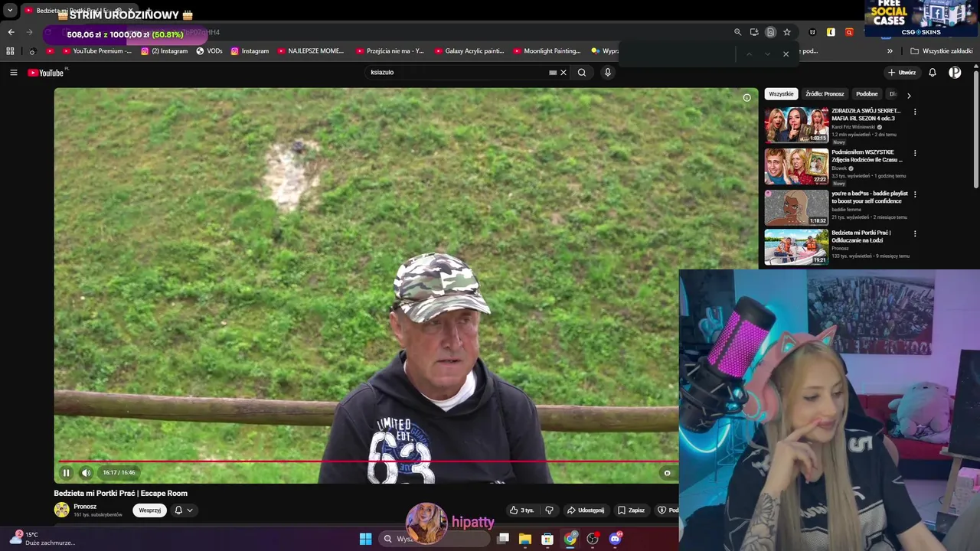Select the Wszystkie filter chip
The height and width of the screenshot is (551, 980).
click(781, 94)
